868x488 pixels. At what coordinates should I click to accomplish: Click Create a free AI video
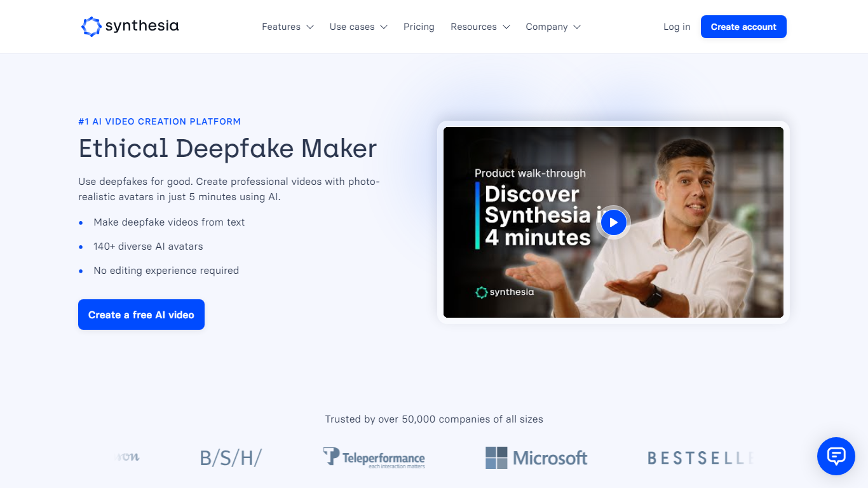pos(141,315)
